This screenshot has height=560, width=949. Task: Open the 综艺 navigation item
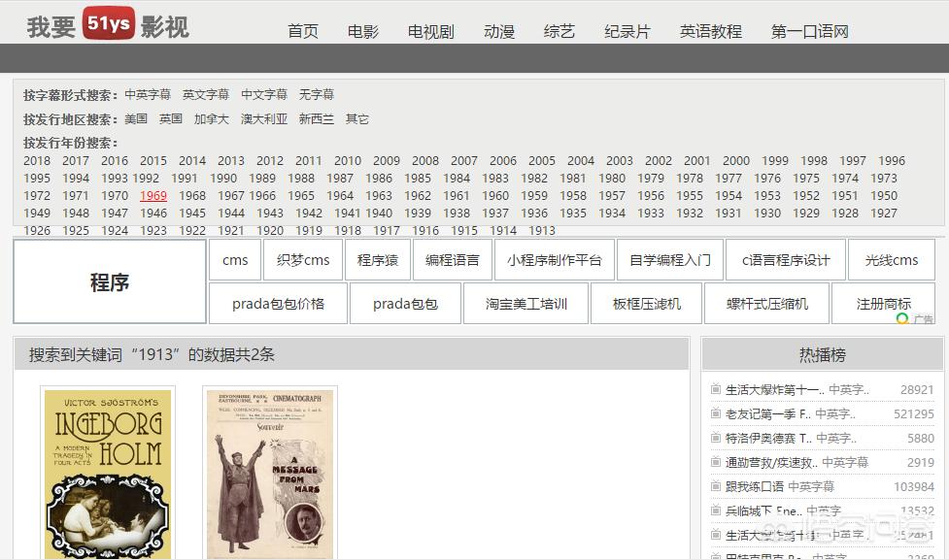tap(559, 31)
